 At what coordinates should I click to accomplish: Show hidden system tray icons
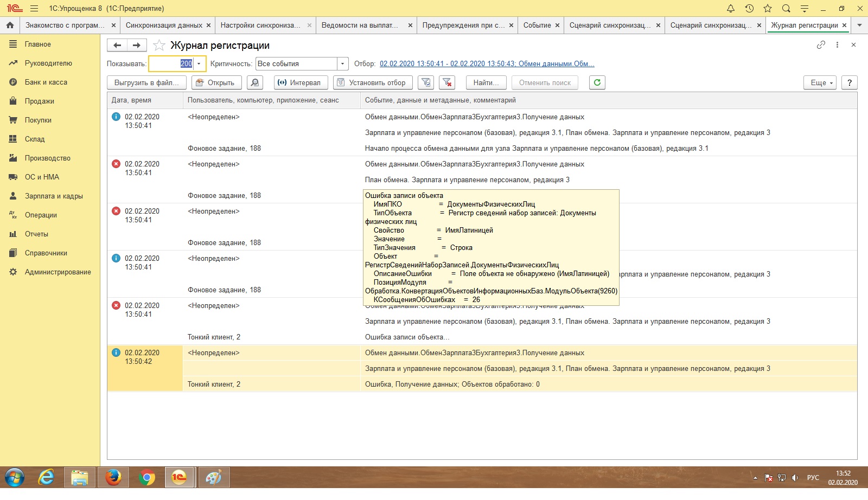pos(755,478)
